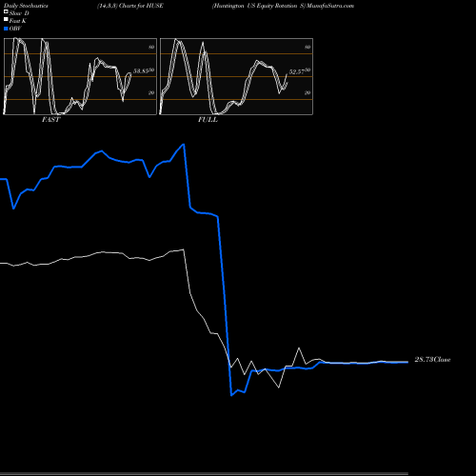476x476 pixels.
Task: Click the 80 level label in FULL chart
Action: click(307, 47)
